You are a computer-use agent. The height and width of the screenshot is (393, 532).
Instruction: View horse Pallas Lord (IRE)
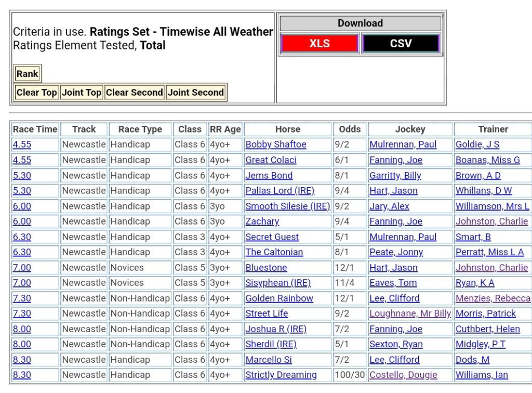point(280,191)
